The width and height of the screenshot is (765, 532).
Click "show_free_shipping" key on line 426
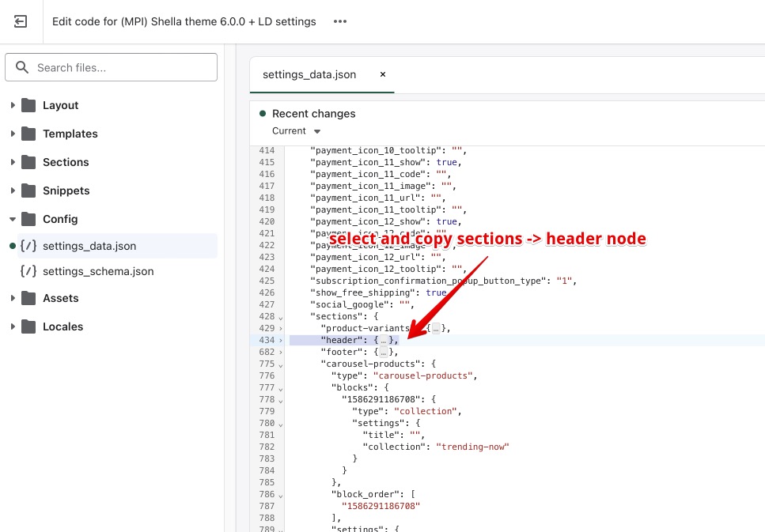click(x=362, y=292)
